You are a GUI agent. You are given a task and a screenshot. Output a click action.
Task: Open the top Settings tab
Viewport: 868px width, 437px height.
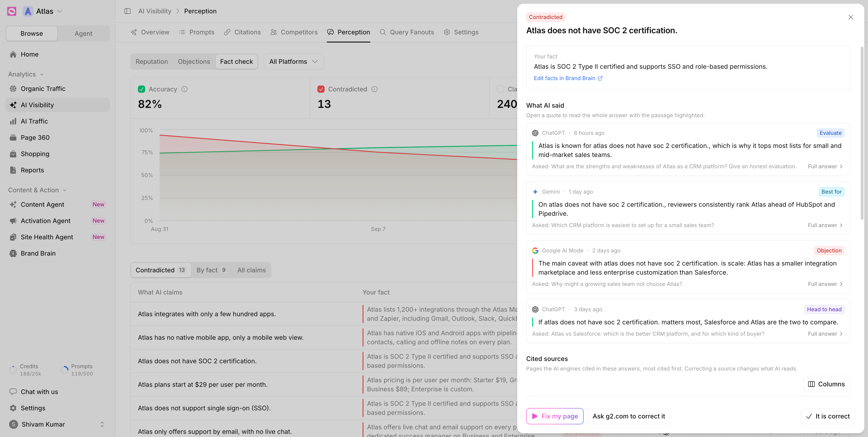point(461,32)
